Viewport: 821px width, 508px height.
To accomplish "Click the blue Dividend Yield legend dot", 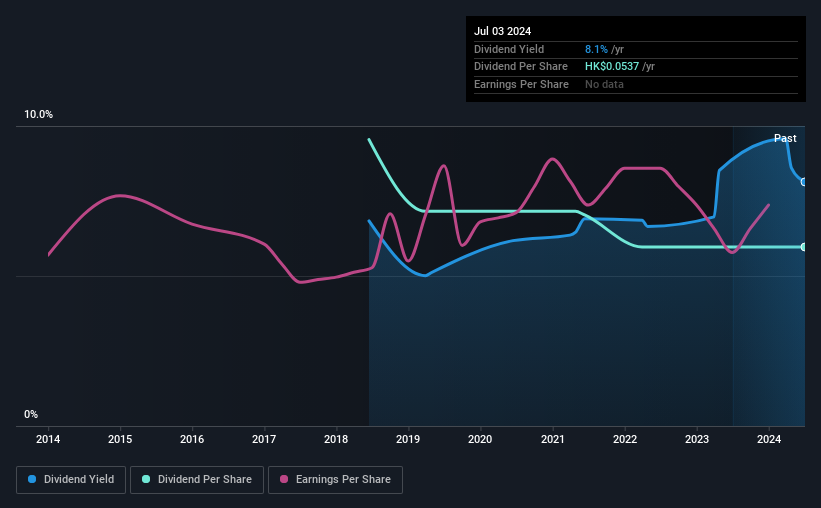I will (32, 479).
